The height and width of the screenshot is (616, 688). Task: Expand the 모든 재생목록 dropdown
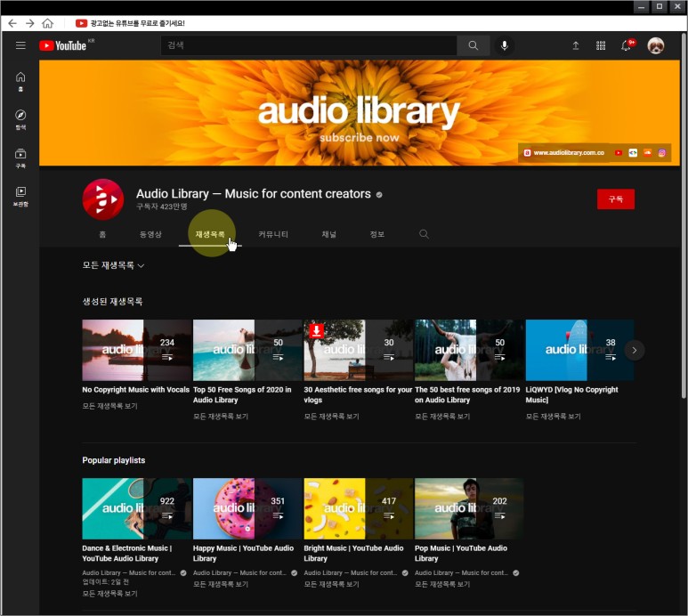pos(113,265)
